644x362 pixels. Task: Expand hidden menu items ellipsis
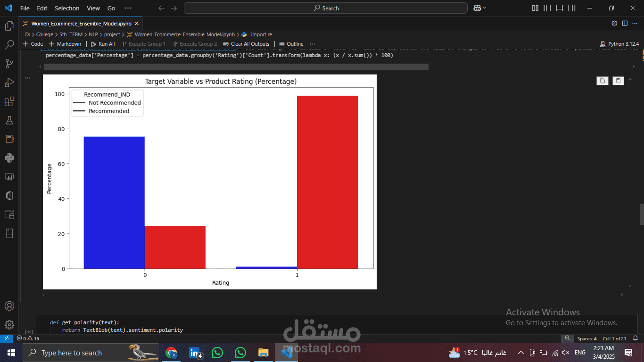click(x=128, y=8)
